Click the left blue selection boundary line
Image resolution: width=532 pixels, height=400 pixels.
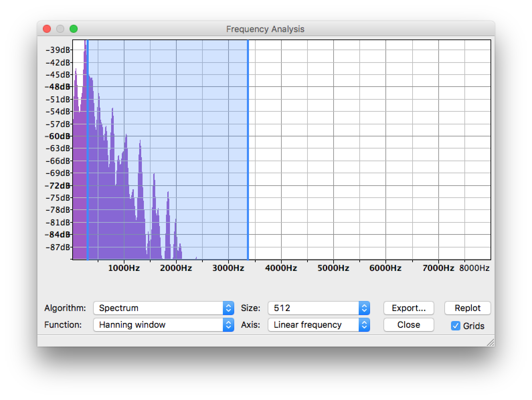(x=88, y=150)
